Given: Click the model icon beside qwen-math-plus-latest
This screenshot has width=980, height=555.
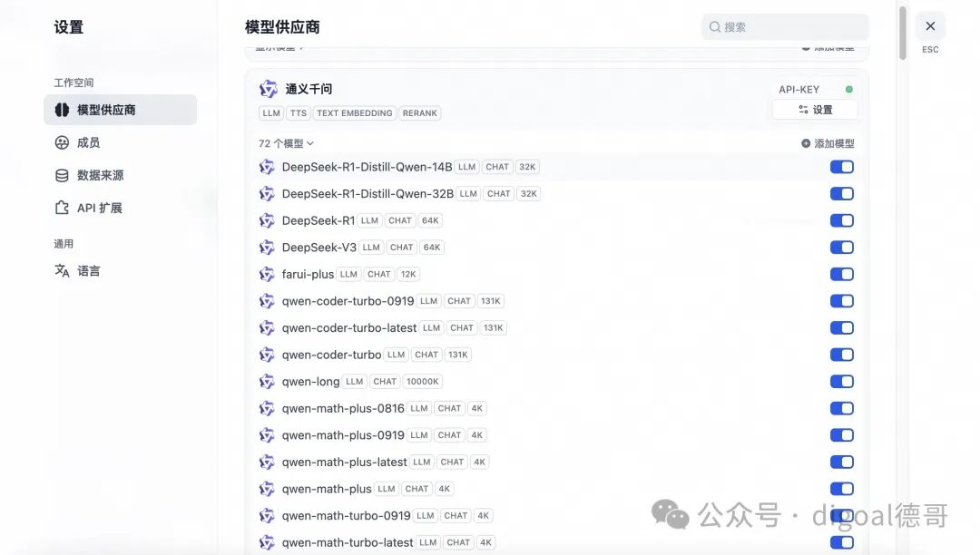Looking at the screenshot, I should (267, 462).
